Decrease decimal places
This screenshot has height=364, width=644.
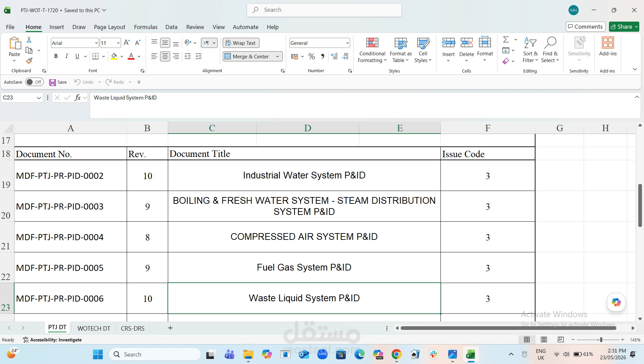pyautogui.click(x=345, y=56)
